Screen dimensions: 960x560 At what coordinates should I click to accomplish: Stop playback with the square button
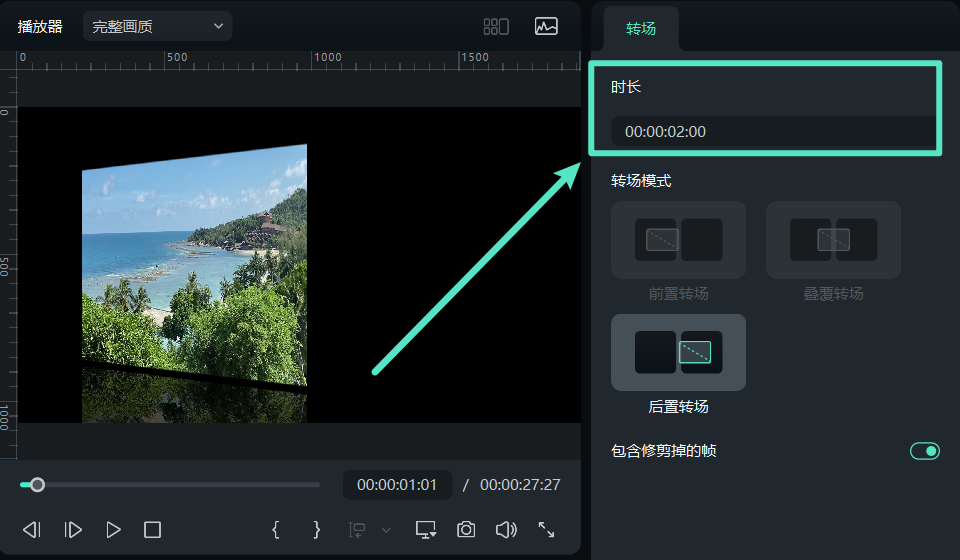point(152,529)
